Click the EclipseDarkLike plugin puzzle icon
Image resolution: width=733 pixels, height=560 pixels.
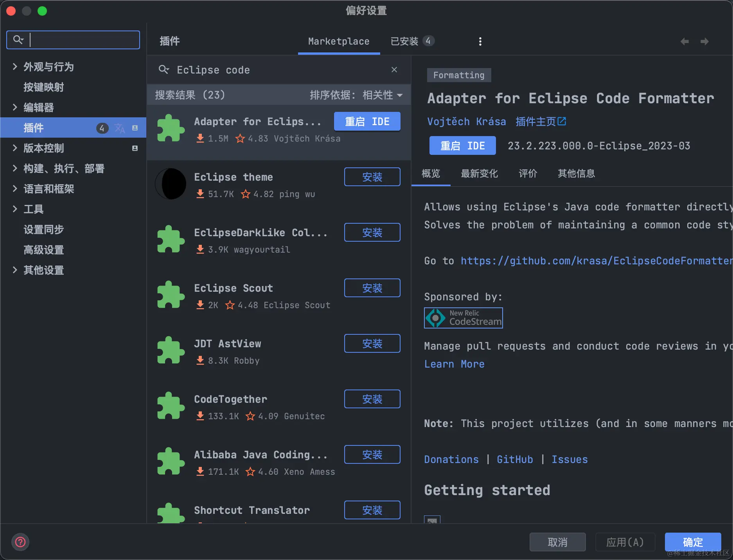[171, 239]
